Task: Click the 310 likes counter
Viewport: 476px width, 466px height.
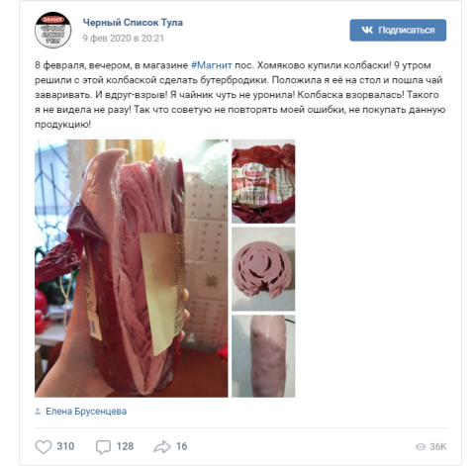Action: click(65, 446)
